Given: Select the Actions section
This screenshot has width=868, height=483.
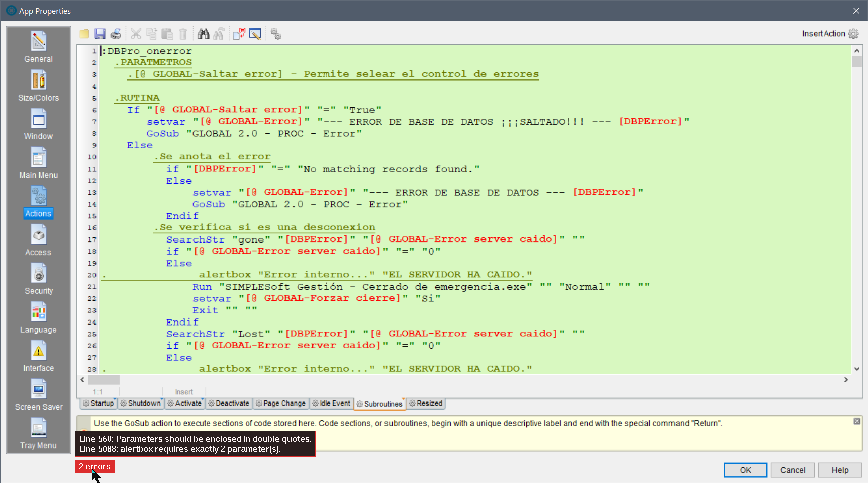Looking at the screenshot, I should (x=39, y=202).
